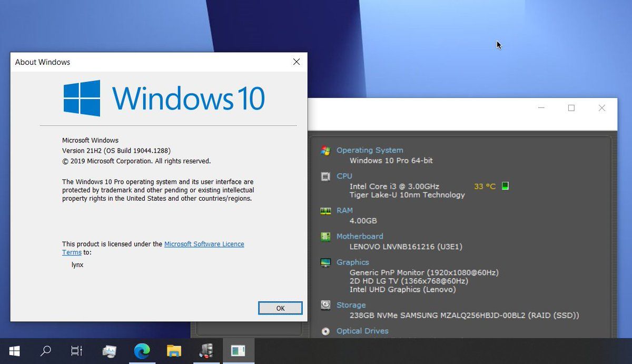Viewport: 632px width, 364px height.
Task: Launch Microsoft Edge from the taskbar
Action: click(x=142, y=351)
